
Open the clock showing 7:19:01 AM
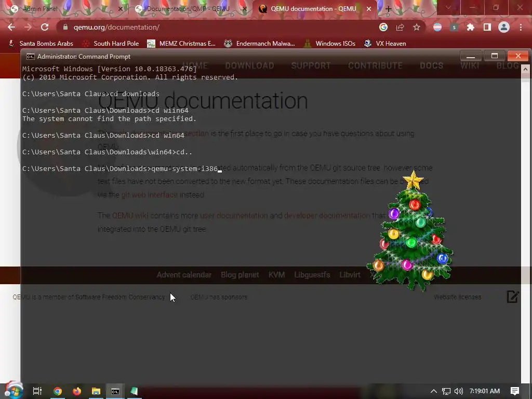coord(485,391)
